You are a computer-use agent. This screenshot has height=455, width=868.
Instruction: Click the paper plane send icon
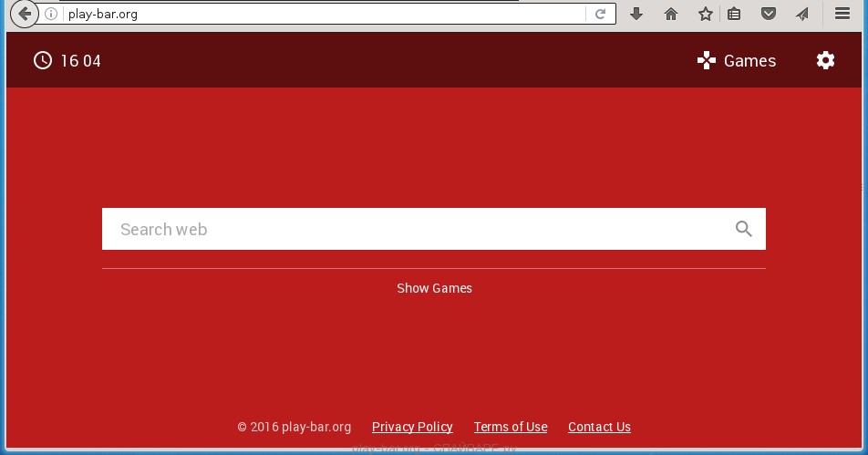coord(801,14)
